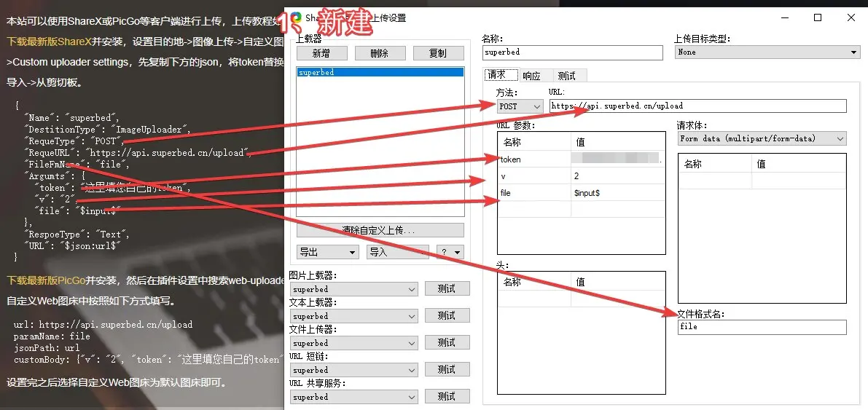Open the 方法 dropdown showing POST
The image size is (868, 410).
(x=520, y=106)
